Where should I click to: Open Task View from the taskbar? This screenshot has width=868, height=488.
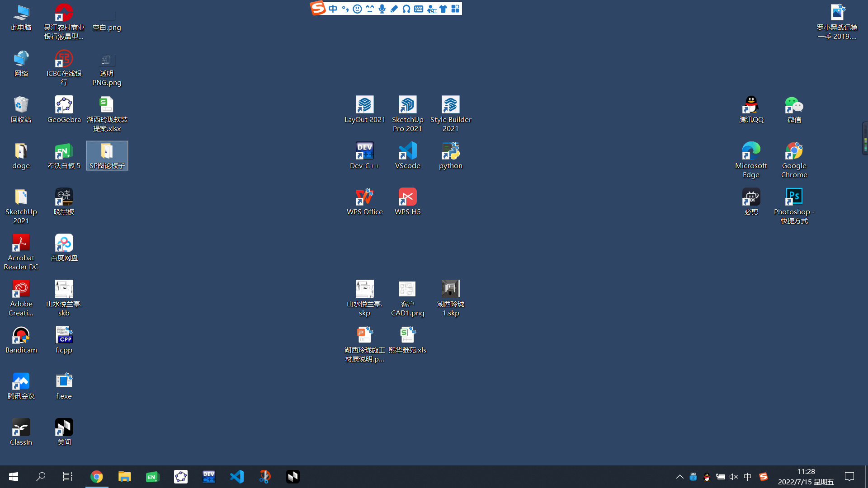click(68, 477)
